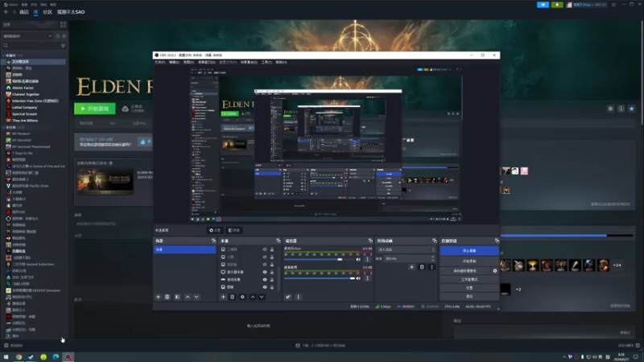Go back with Steam's left arrow

point(6,12)
